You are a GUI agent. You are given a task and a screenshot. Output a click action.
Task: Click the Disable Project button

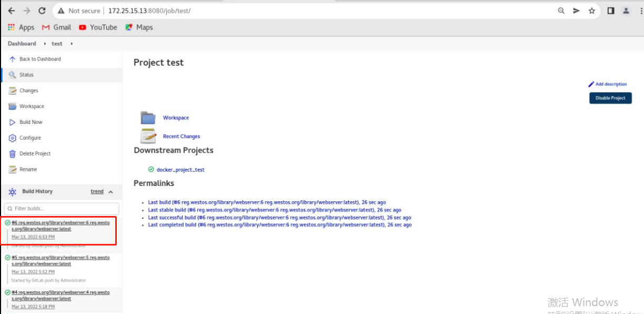click(610, 98)
